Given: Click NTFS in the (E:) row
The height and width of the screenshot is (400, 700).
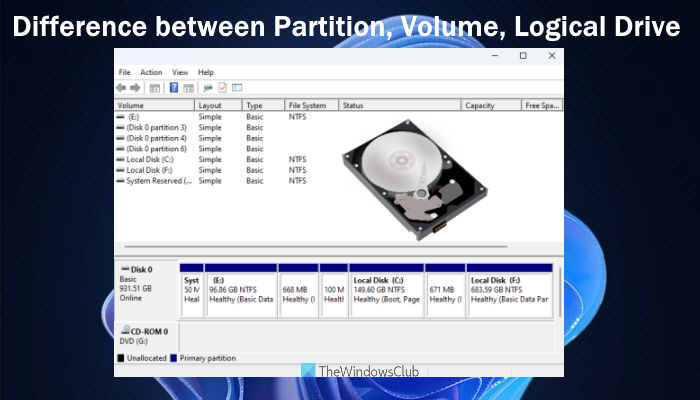Looking at the screenshot, I should click(x=297, y=117).
